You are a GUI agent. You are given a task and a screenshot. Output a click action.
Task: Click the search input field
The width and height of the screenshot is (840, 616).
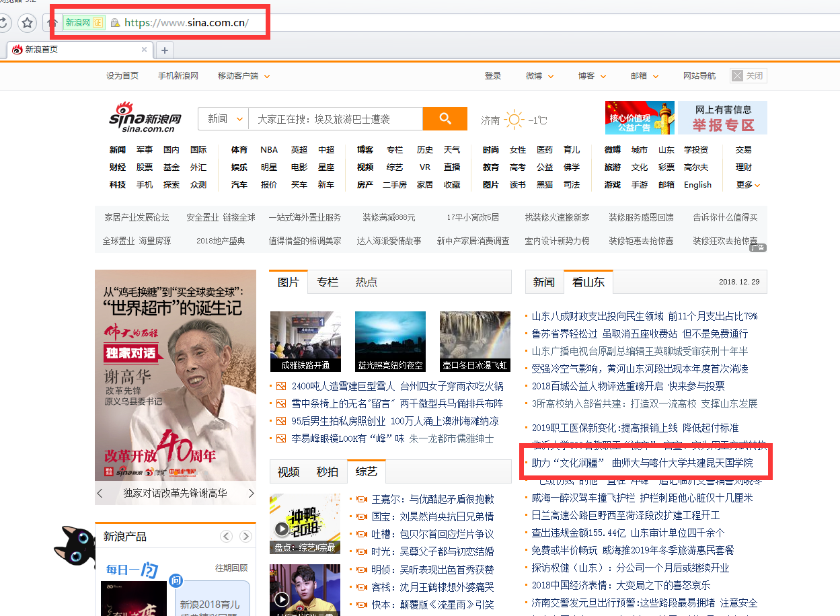(x=335, y=119)
